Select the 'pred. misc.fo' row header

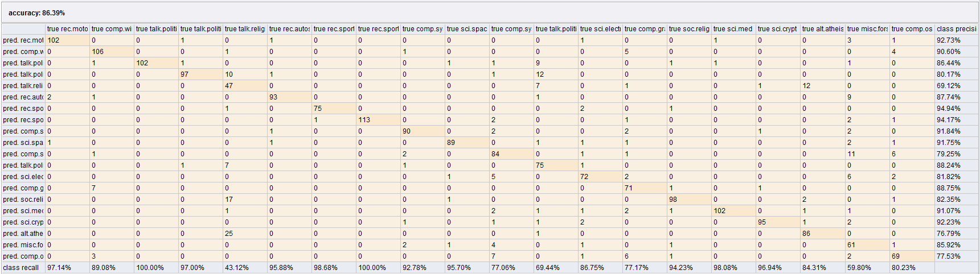23,245
